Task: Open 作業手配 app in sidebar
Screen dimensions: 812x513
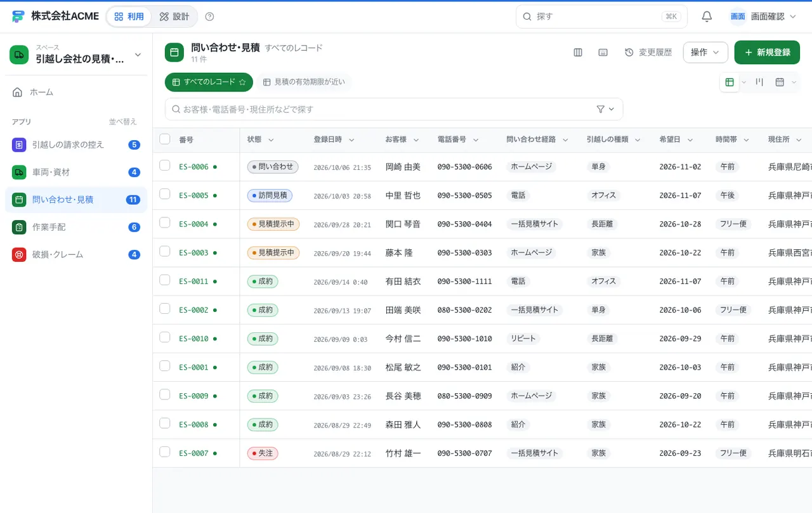Action: [x=76, y=227]
